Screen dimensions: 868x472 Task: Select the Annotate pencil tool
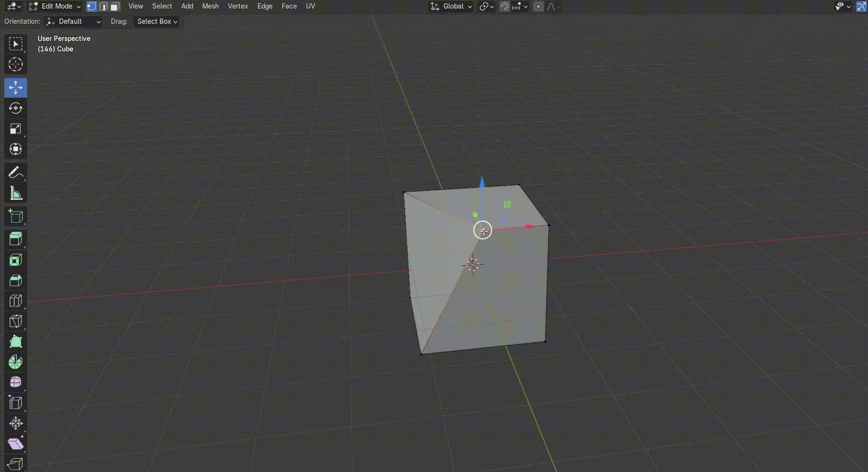pos(16,172)
